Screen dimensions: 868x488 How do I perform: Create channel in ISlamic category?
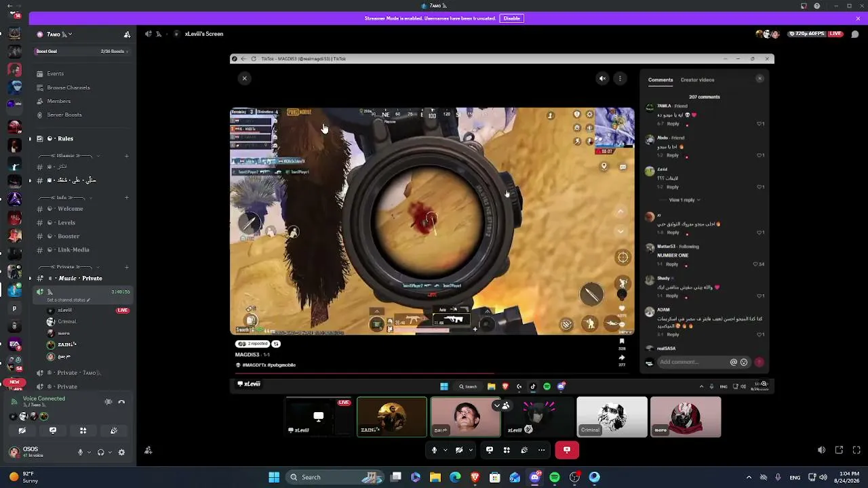tap(127, 156)
